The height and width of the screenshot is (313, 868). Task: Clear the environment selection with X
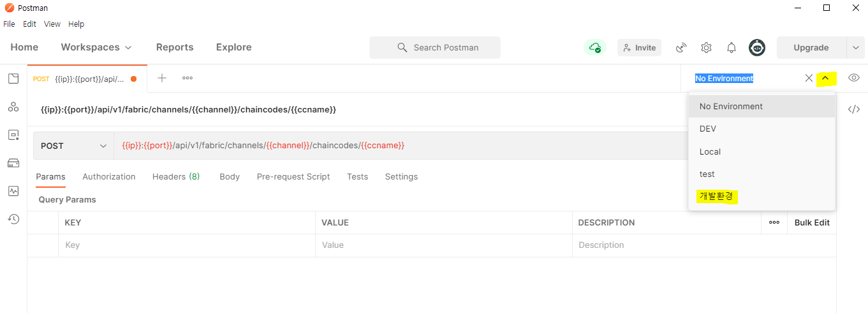(x=809, y=78)
